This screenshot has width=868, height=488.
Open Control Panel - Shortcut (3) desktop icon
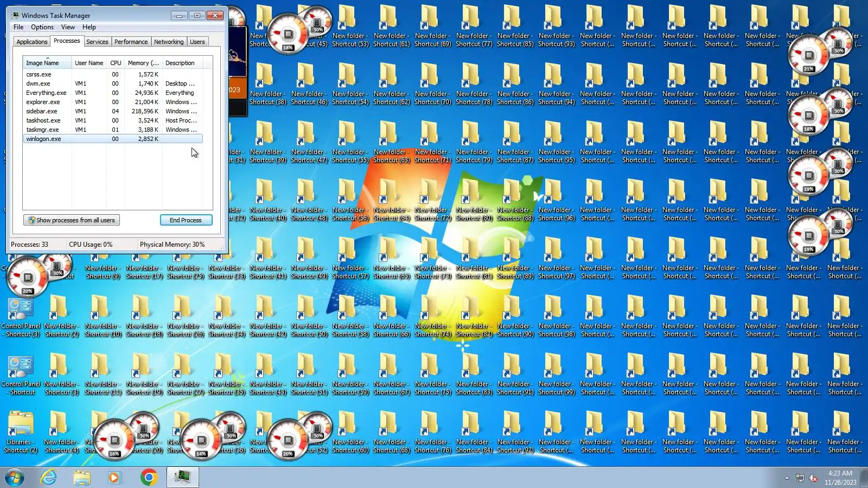[21, 317]
